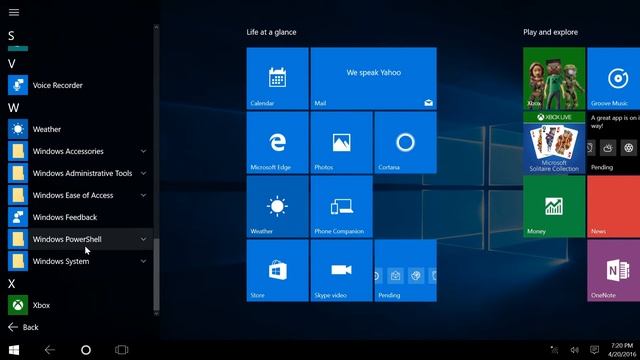Viewport: 640px width, 360px height.
Task: Select Windows PowerShell folder label
Action: [x=67, y=239]
